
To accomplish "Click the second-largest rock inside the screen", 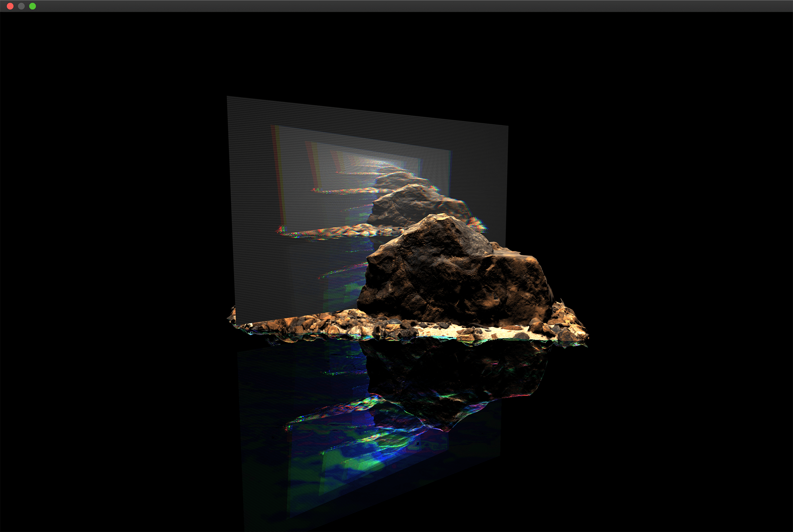I will coord(414,205).
